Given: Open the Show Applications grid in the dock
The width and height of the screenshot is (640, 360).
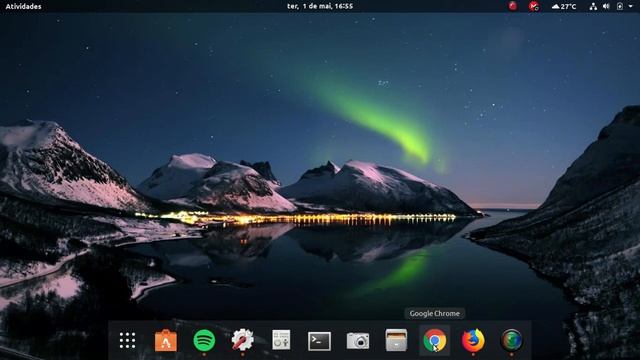Looking at the screenshot, I should tap(127, 340).
